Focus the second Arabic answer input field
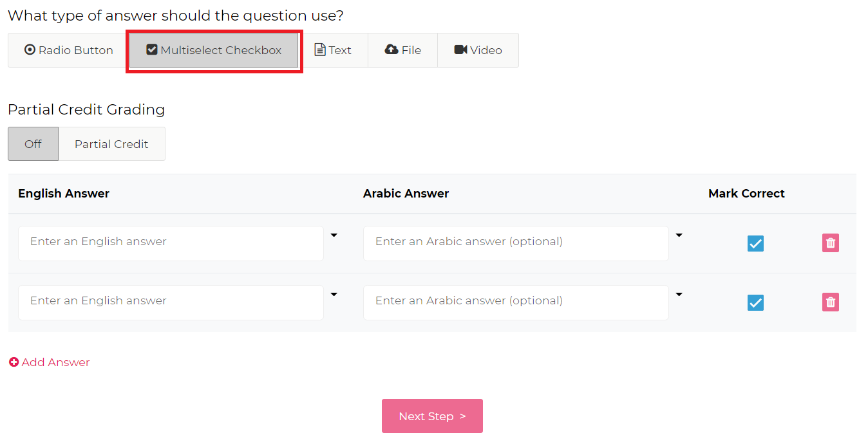 516,302
